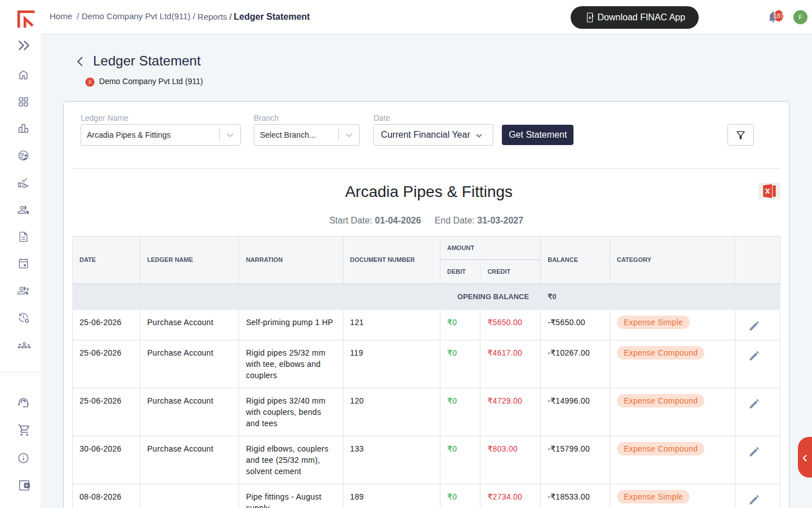Edit entry with document number 121
The height and width of the screenshot is (508, 812).
pos(754,326)
